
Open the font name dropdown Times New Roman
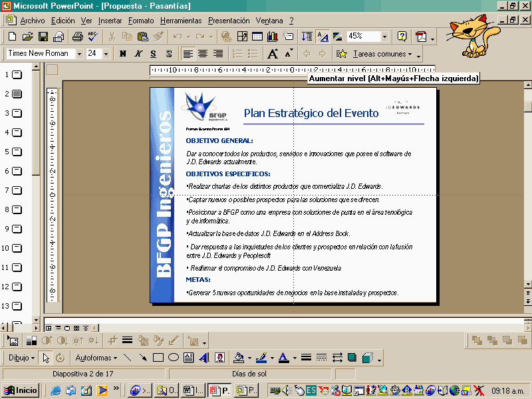coord(79,54)
